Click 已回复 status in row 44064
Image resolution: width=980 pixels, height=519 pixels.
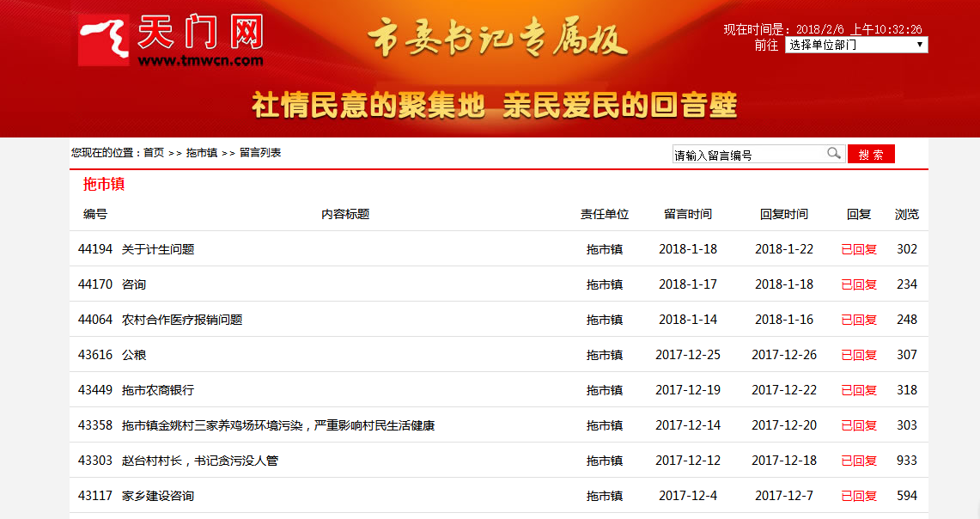coord(859,320)
